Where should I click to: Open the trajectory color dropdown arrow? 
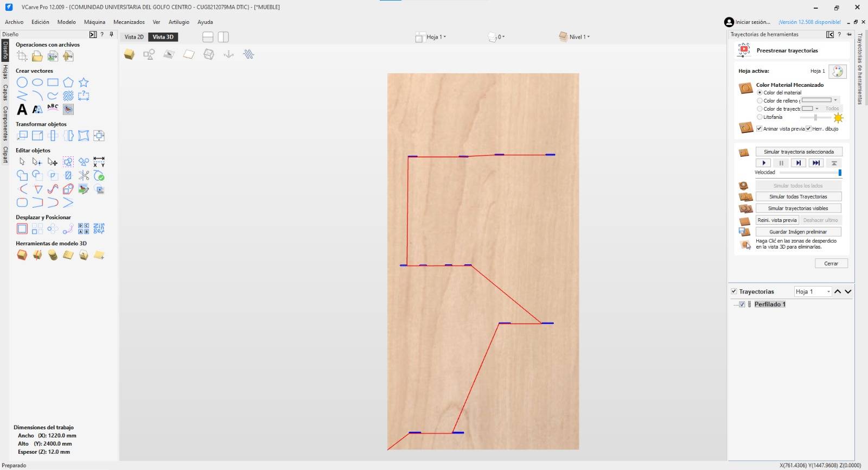(817, 109)
